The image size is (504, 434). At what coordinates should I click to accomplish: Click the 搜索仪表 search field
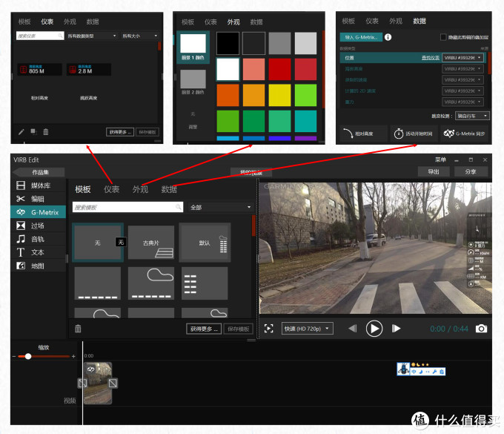40,36
